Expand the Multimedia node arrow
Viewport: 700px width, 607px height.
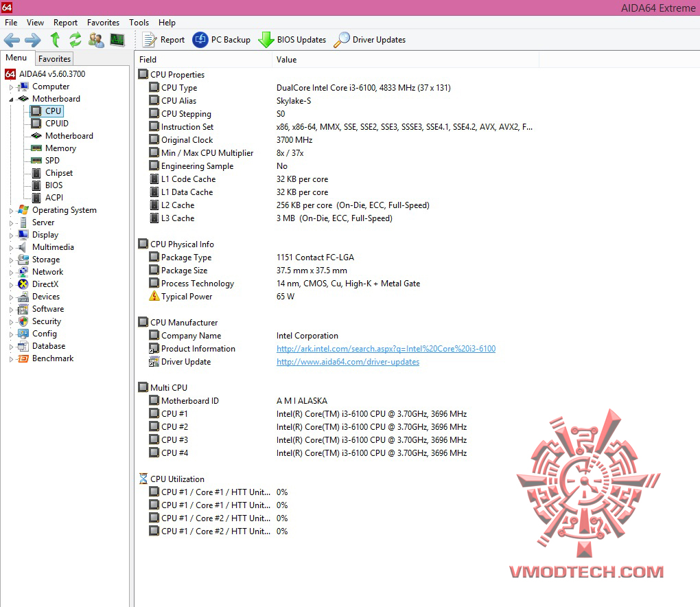click(11, 247)
